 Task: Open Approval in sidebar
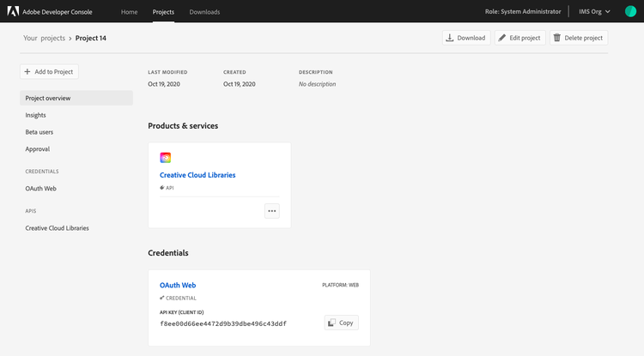click(x=38, y=149)
